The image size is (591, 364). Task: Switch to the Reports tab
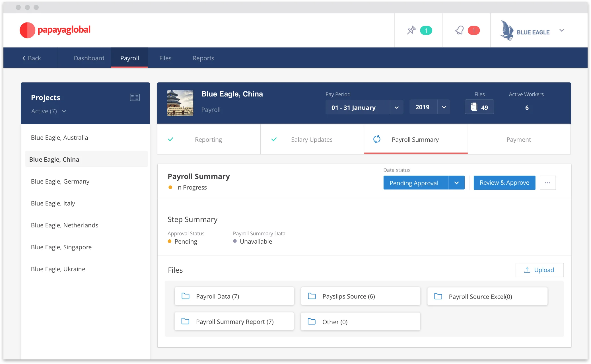point(203,58)
